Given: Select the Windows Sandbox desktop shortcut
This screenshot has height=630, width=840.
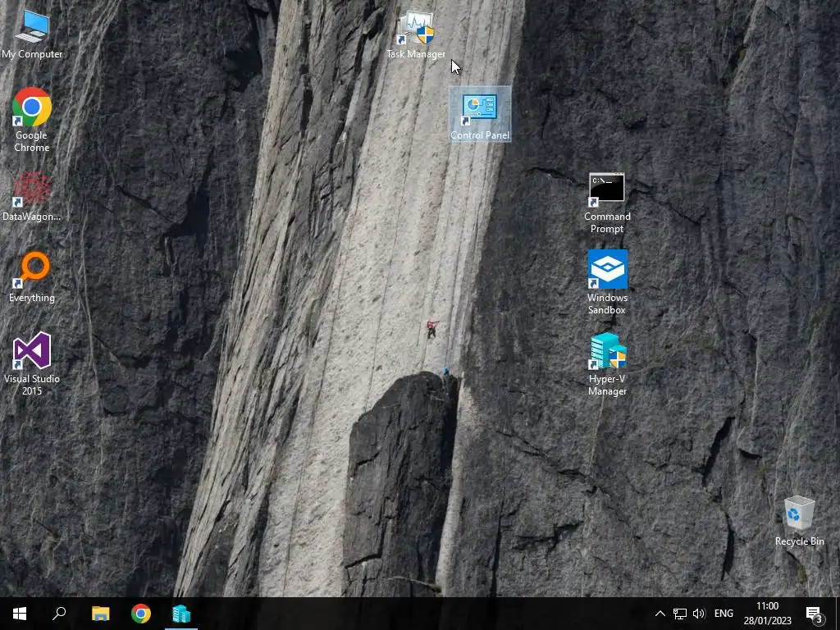Looking at the screenshot, I should click(607, 282).
